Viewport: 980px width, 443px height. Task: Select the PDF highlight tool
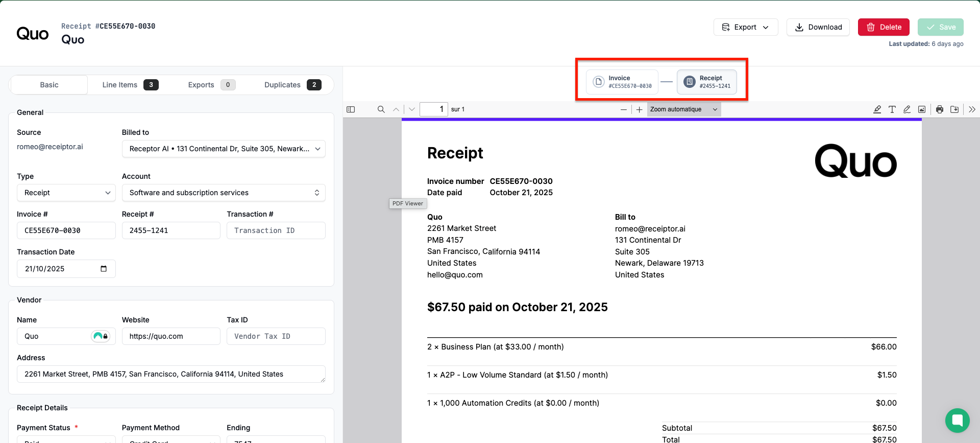pos(877,109)
